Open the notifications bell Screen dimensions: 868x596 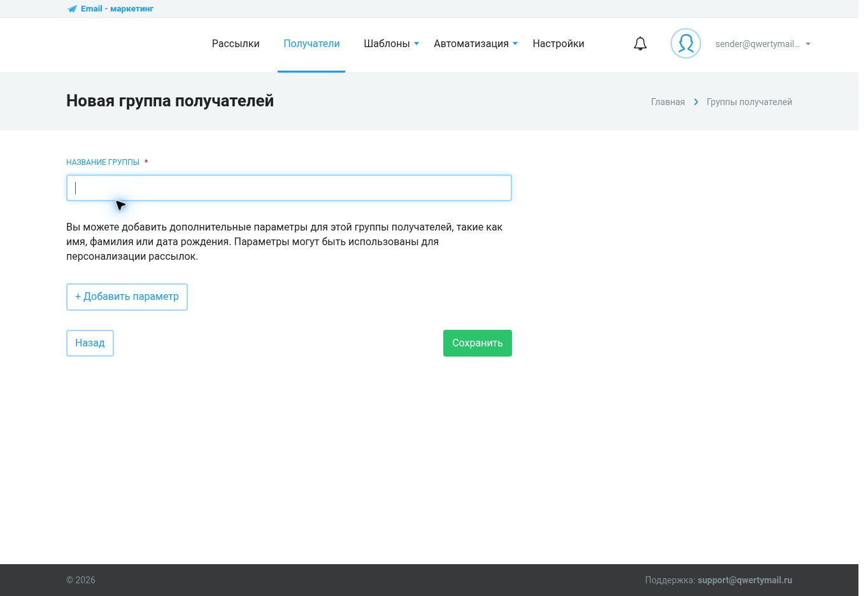click(640, 44)
